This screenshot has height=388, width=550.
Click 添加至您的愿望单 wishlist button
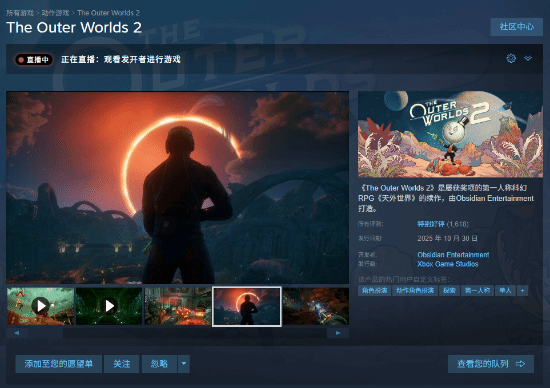(59, 364)
